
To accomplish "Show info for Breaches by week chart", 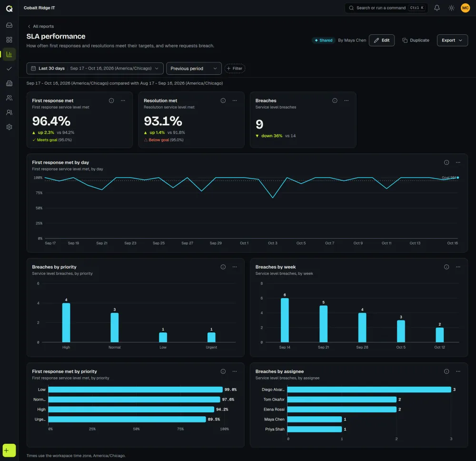I will point(446,267).
